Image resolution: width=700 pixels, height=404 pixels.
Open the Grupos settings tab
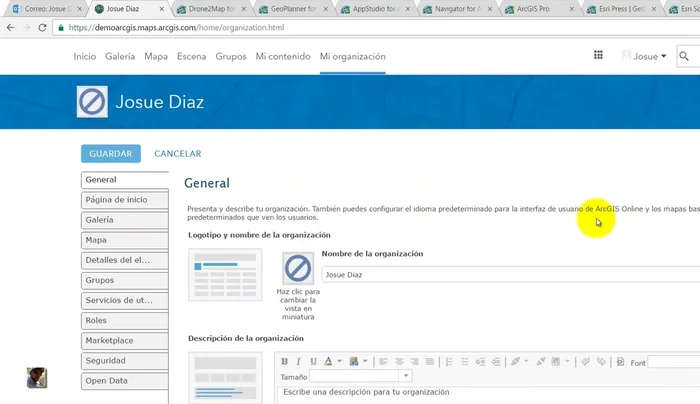pos(125,280)
